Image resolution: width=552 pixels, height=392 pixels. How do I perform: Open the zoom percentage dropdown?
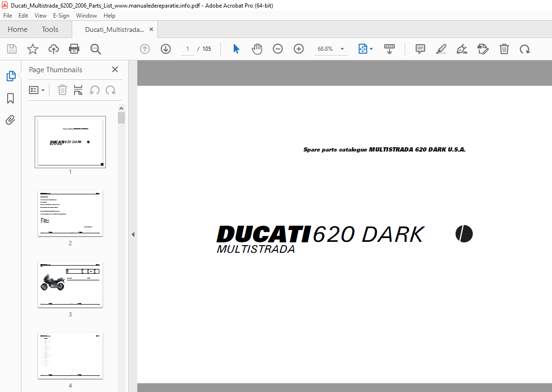(x=342, y=48)
